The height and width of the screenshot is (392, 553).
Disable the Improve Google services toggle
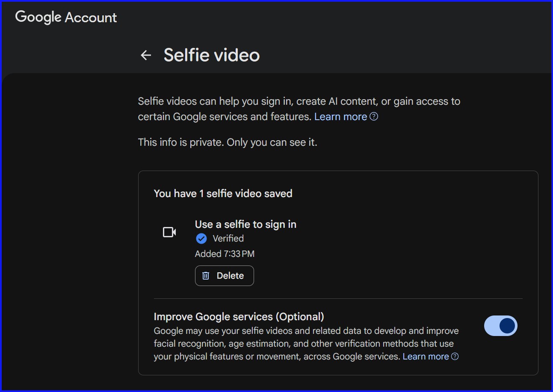coord(501,326)
